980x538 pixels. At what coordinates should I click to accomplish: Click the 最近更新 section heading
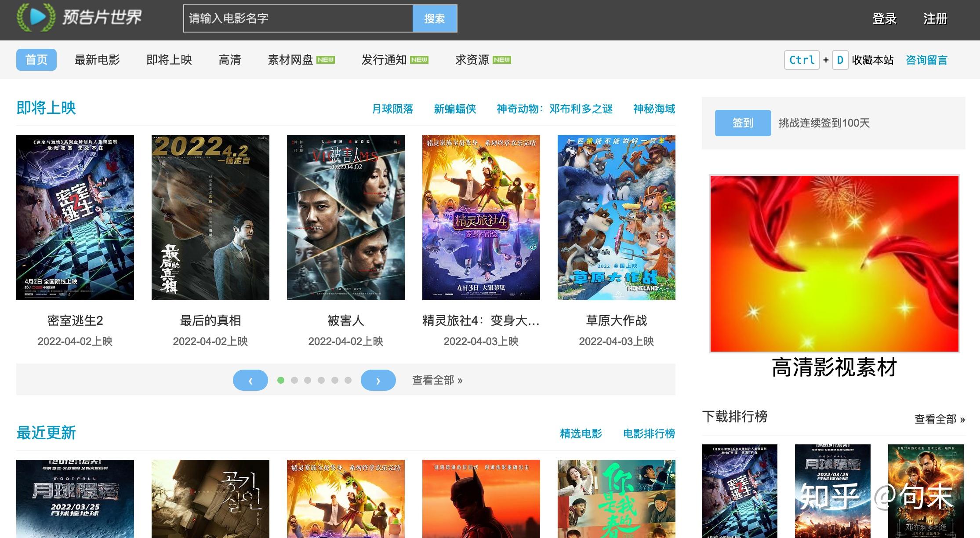[x=46, y=433]
